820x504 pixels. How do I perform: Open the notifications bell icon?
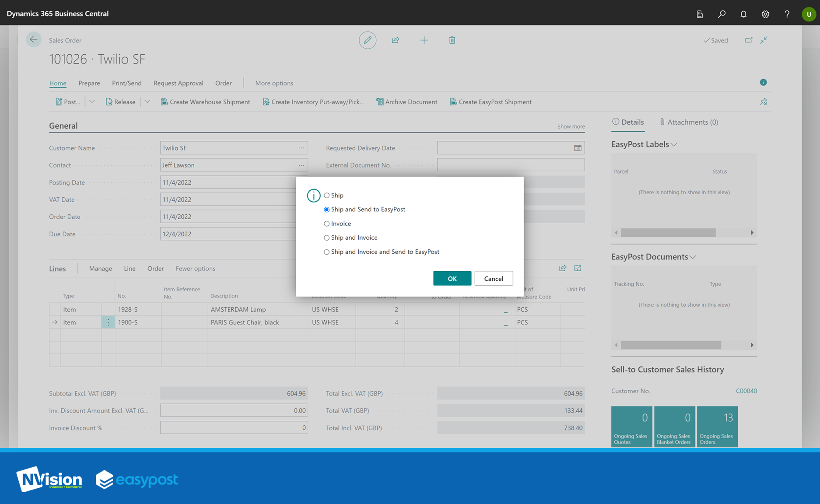[x=743, y=14]
